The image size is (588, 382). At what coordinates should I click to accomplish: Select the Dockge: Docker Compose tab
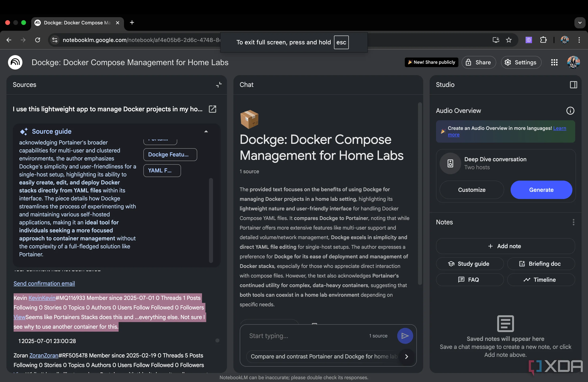pos(77,23)
